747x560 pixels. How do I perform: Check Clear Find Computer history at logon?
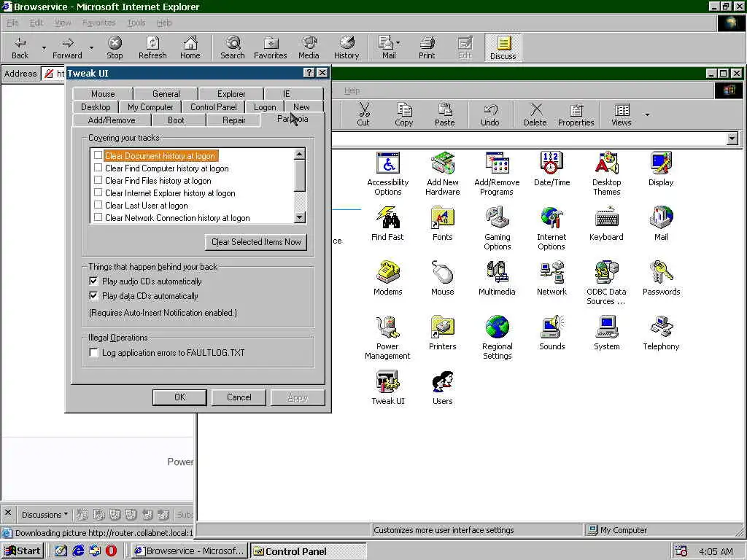(x=98, y=168)
